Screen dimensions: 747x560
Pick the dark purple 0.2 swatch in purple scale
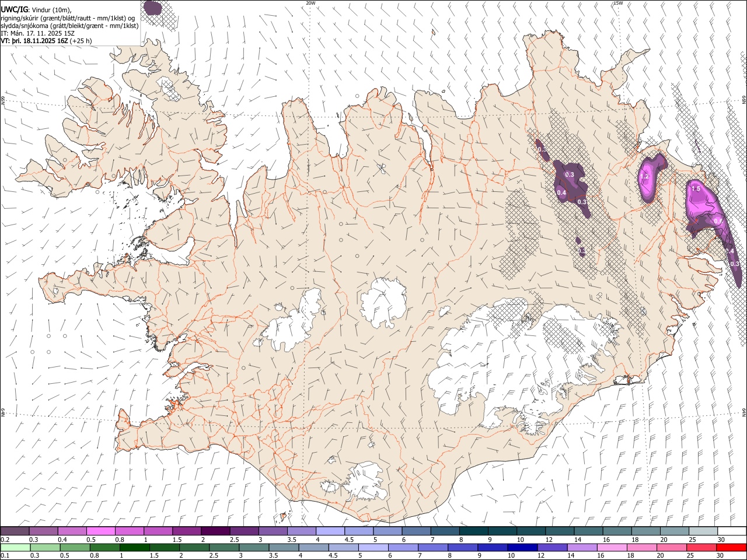[x=15, y=531]
